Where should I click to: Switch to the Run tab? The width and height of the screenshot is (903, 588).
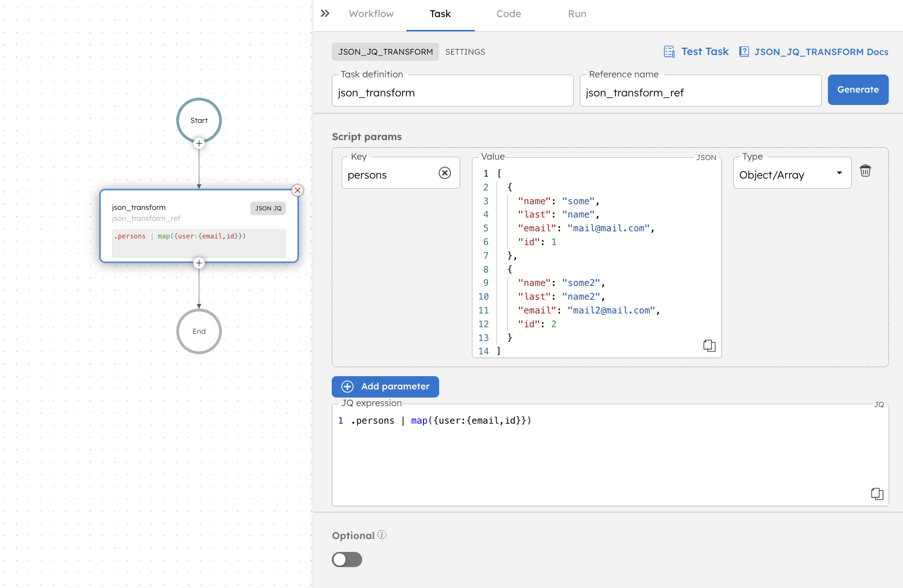click(x=577, y=14)
